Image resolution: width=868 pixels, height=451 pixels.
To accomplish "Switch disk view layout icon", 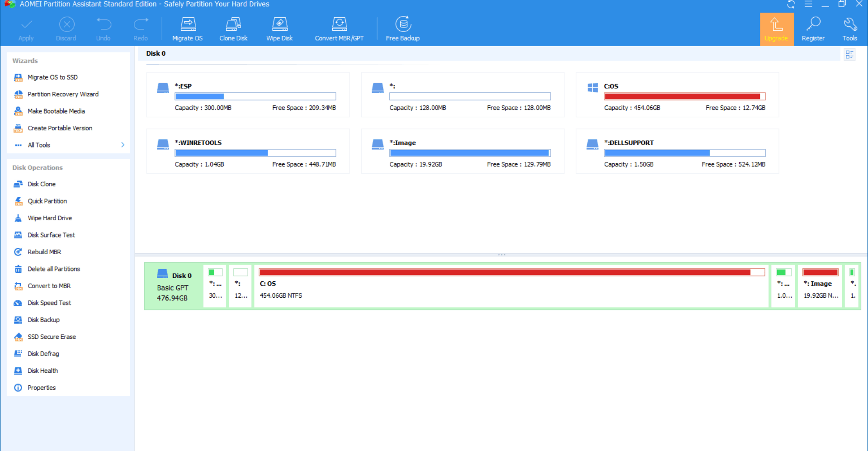I will 849,55.
